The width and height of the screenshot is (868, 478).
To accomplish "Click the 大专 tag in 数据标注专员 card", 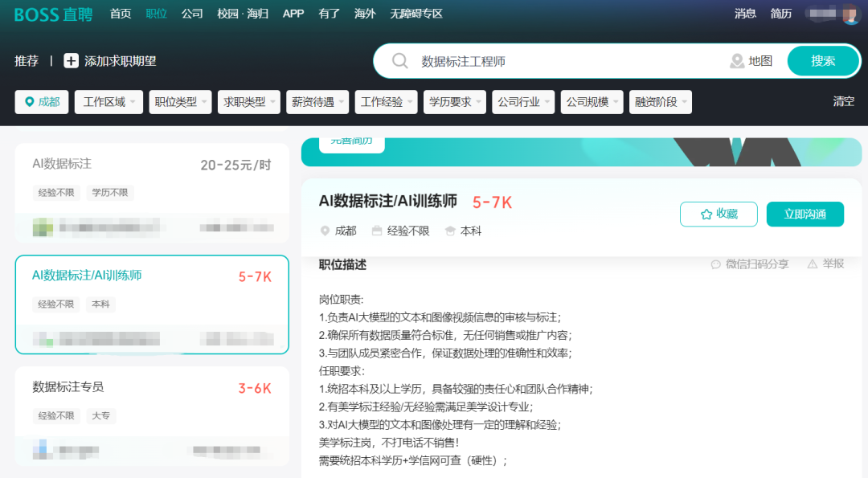I will click(100, 415).
